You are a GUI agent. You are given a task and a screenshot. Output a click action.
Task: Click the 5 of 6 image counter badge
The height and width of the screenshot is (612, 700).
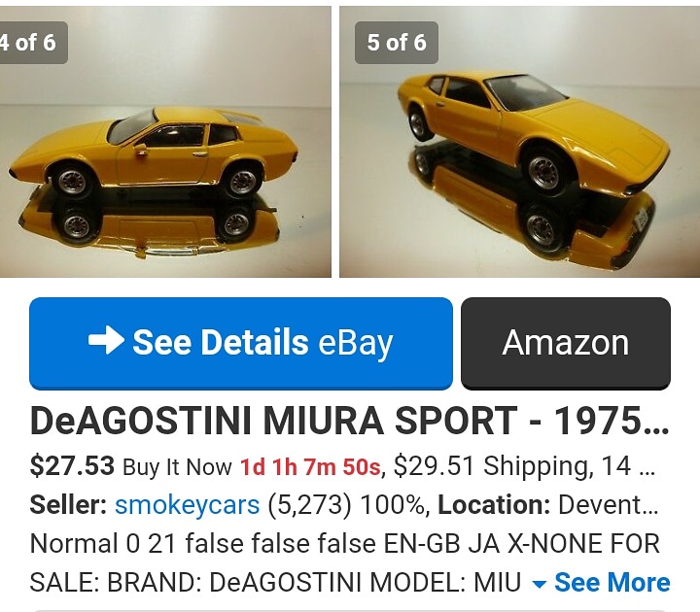(x=397, y=43)
